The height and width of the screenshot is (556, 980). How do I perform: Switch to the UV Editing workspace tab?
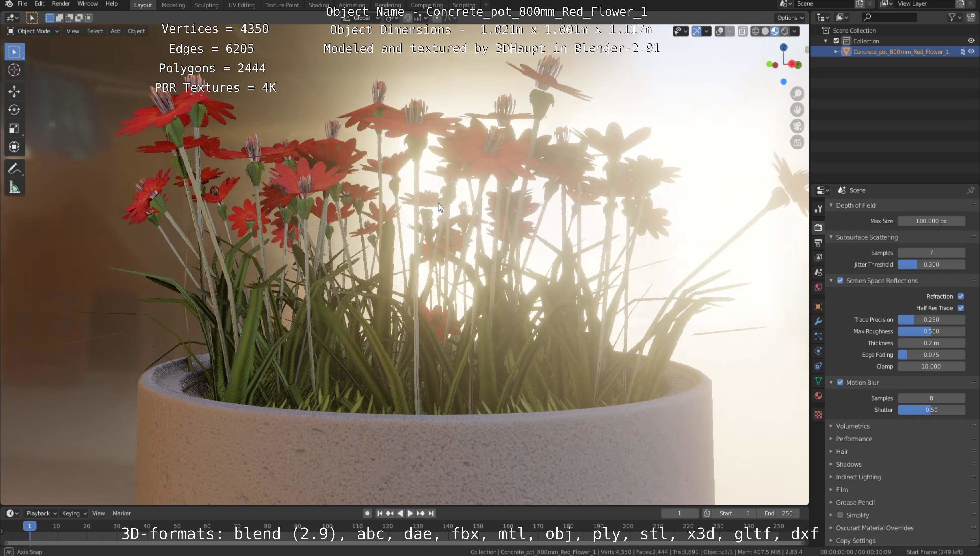point(242,5)
